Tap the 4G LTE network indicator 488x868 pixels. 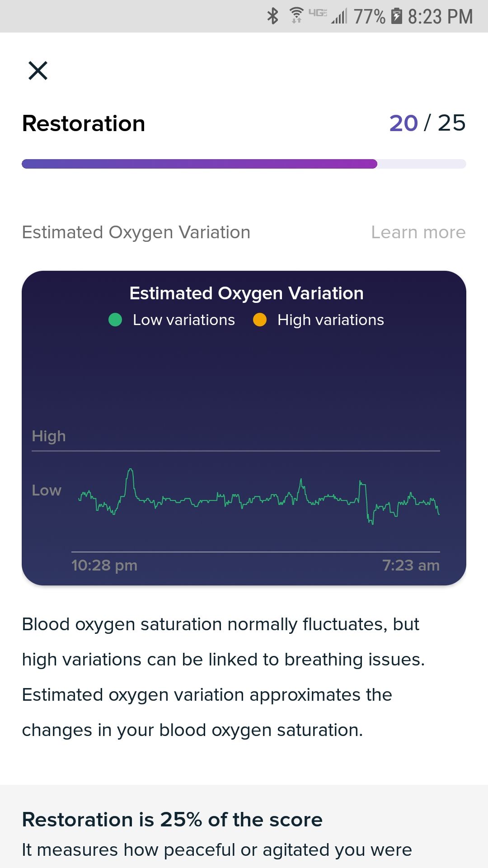pyautogui.click(x=318, y=13)
